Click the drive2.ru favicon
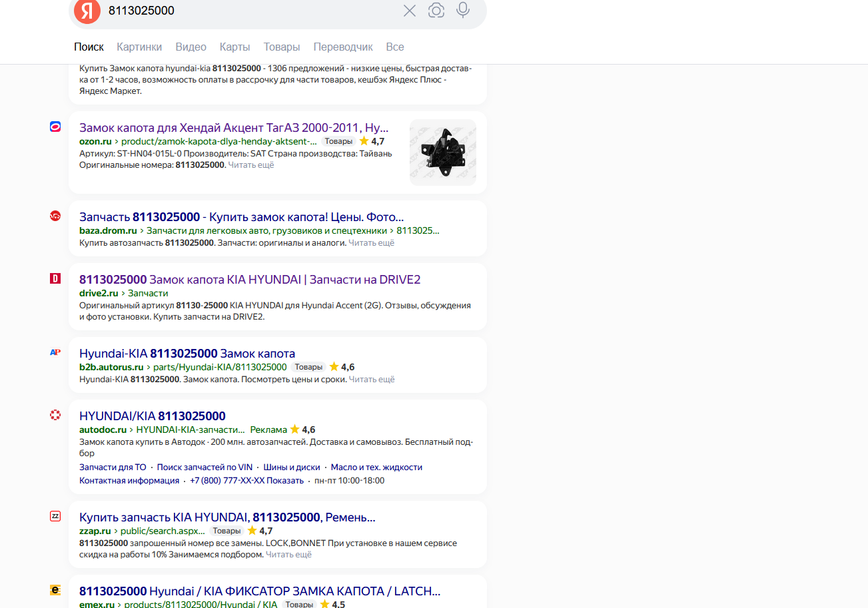The width and height of the screenshot is (868, 608). click(55, 278)
